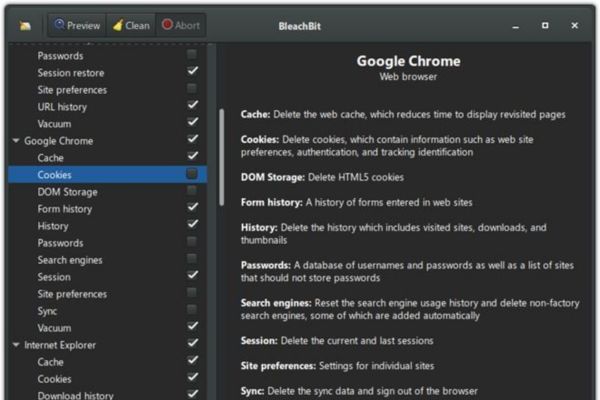600x400 pixels.
Task: Click the Google Chrome heading in description panel
Action: pos(408,61)
